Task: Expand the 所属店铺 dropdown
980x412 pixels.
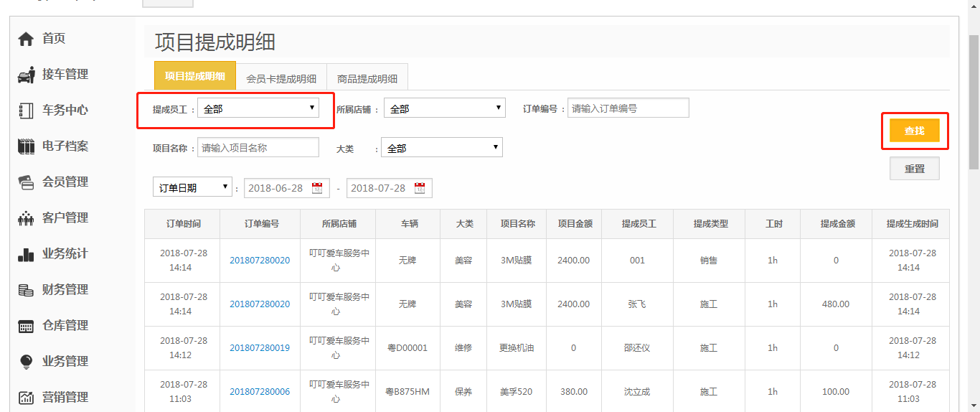Action: coord(444,108)
